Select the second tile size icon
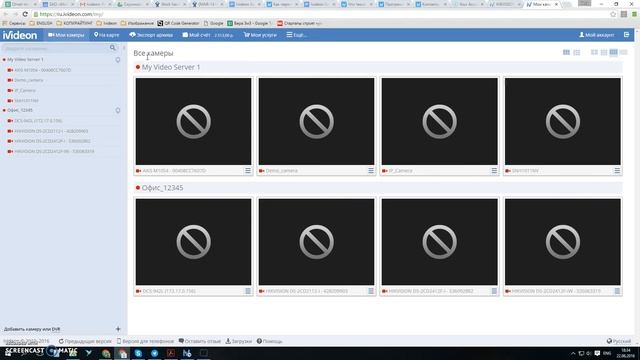The height and width of the screenshot is (360, 640). 604,52
